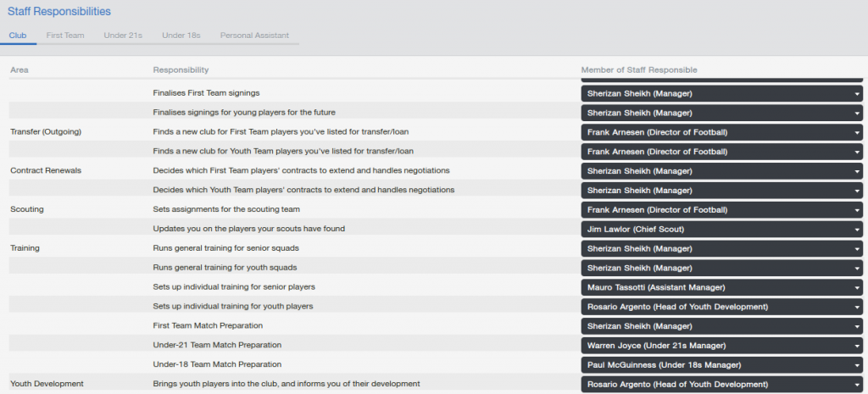Open dropdown for Youth Team contract renewals
Screen dimensions: 868x394
pos(721,191)
